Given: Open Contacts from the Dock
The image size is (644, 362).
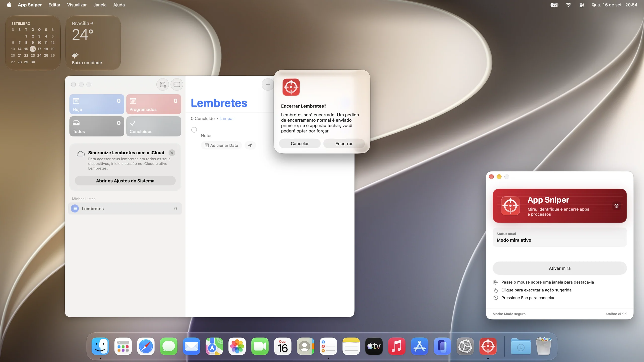Looking at the screenshot, I should coord(305,346).
